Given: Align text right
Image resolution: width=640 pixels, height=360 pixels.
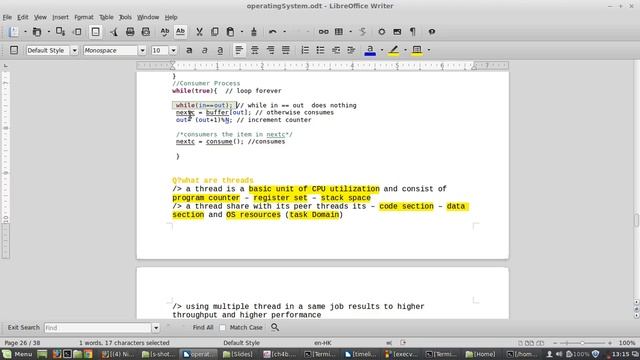Looking at the screenshot, I should tap(270, 50).
